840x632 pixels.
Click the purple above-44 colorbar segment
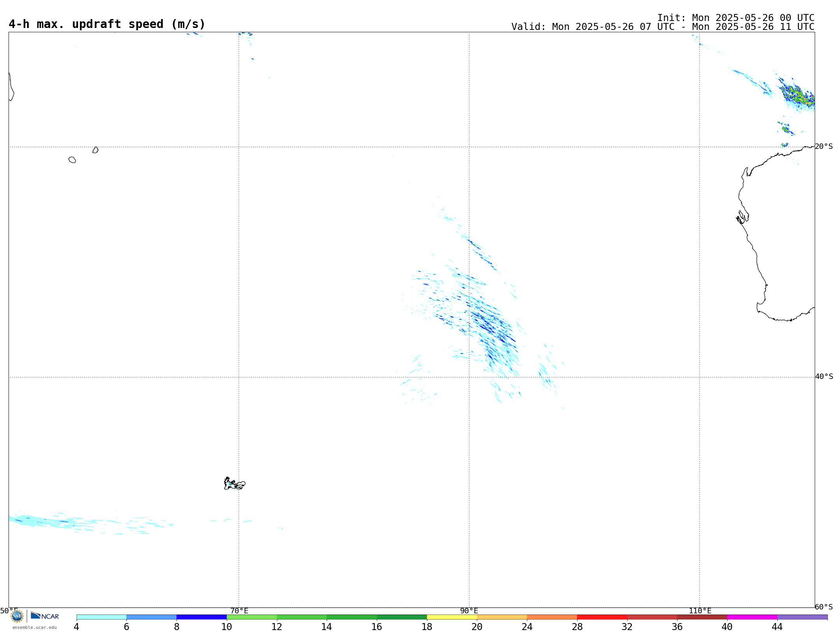[802, 617]
